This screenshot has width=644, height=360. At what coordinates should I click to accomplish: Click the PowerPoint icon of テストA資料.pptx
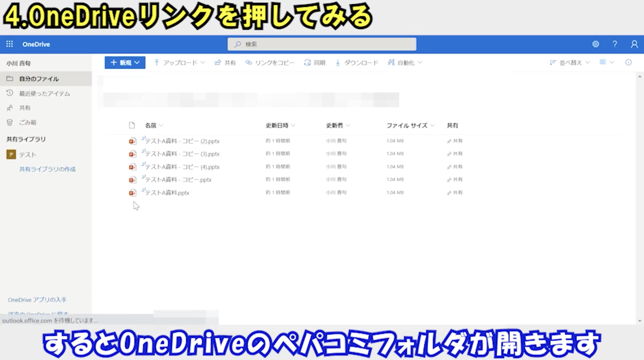click(x=132, y=193)
